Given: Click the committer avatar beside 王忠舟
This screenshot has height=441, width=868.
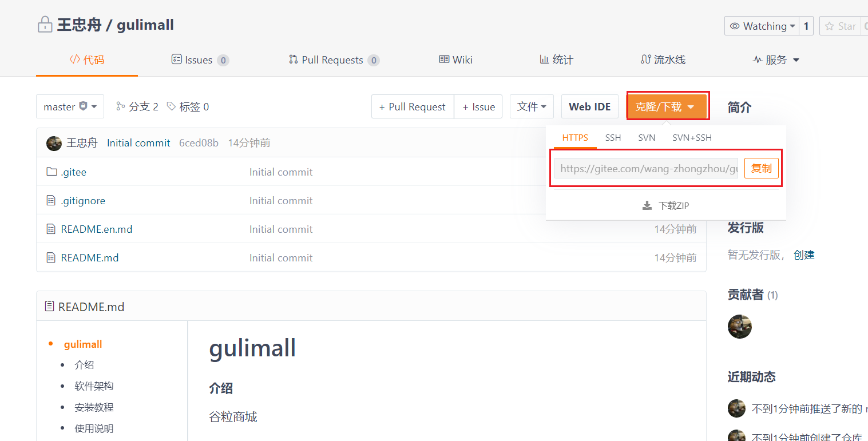Looking at the screenshot, I should coord(54,143).
